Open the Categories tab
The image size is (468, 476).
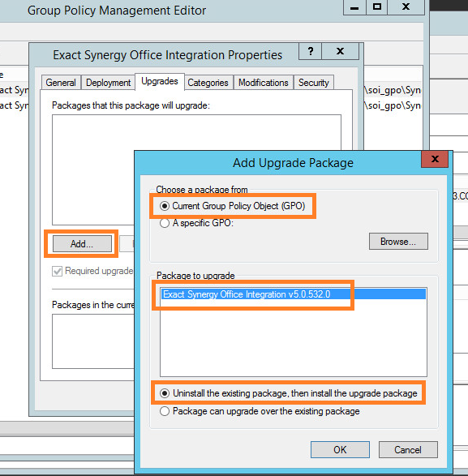pos(208,83)
